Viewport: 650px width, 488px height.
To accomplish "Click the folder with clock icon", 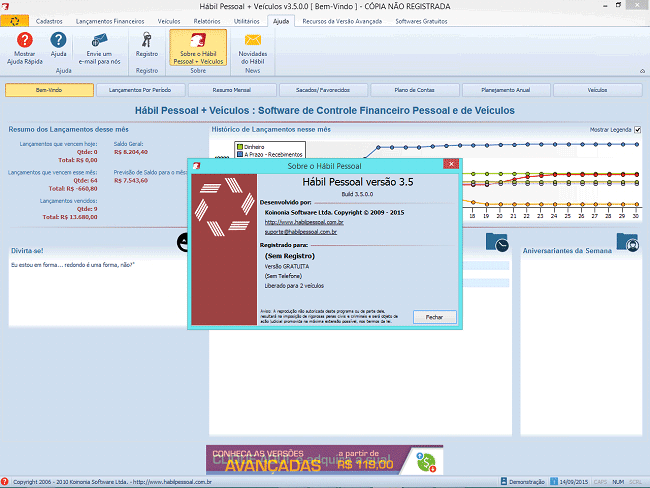I will point(497,242).
